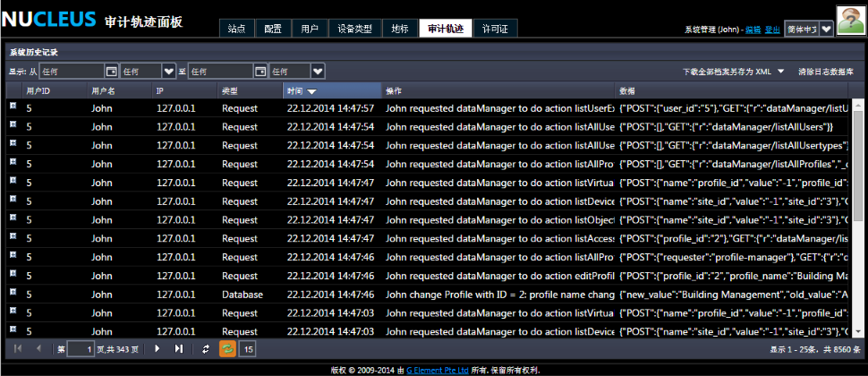The height and width of the screenshot is (376, 868).
Task: Open the 'To' date calendar picker
Action: point(260,71)
